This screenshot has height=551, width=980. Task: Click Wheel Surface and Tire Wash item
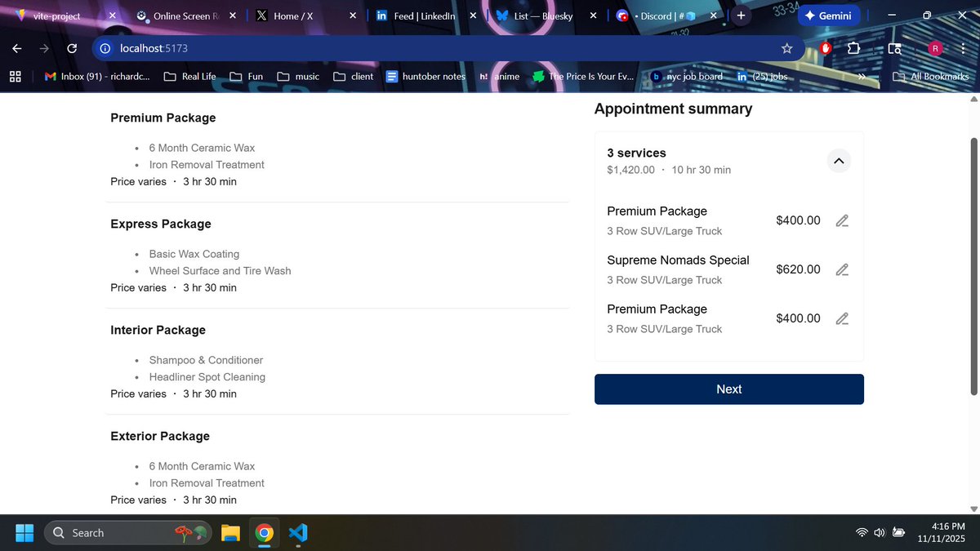[220, 271]
